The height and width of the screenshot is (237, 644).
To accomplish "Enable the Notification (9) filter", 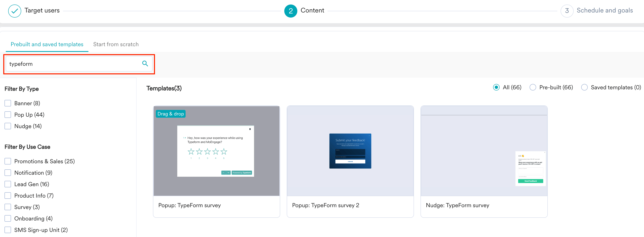I will [8, 173].
